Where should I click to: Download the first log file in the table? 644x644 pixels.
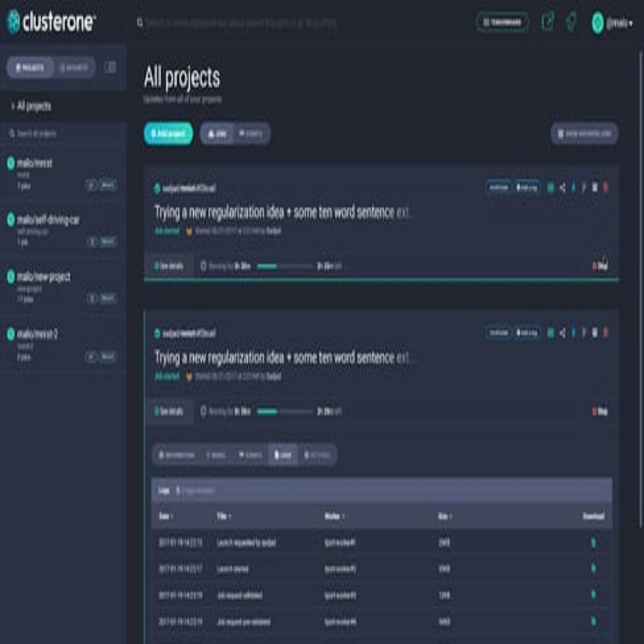[593, 543]
